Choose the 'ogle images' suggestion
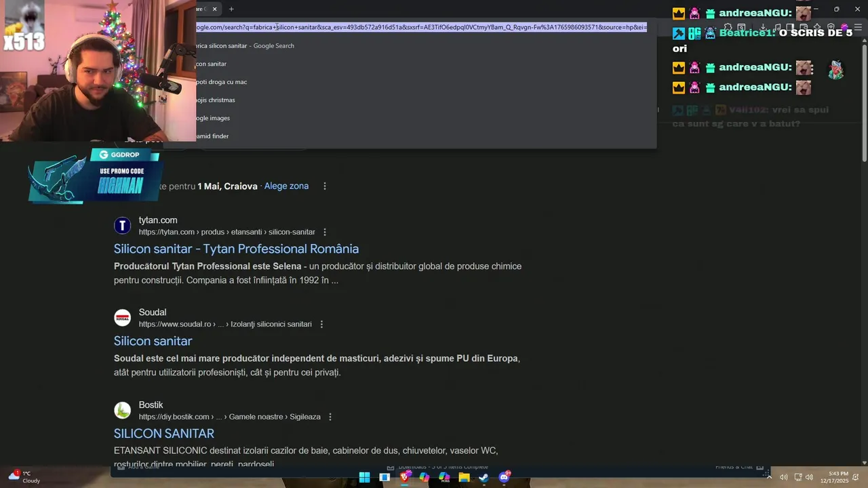Screen dimensions: 868x488 (x=426, y=118)
